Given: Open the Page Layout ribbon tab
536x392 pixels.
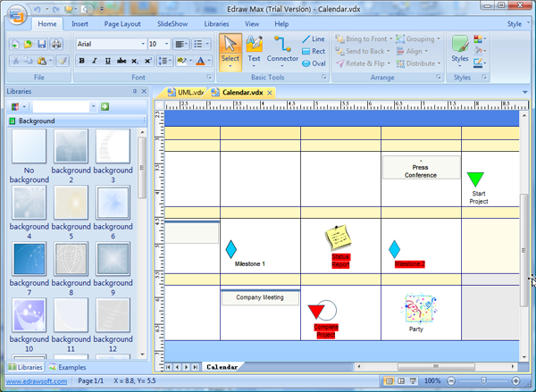Looking at the screenshot, I should [122, 24].
